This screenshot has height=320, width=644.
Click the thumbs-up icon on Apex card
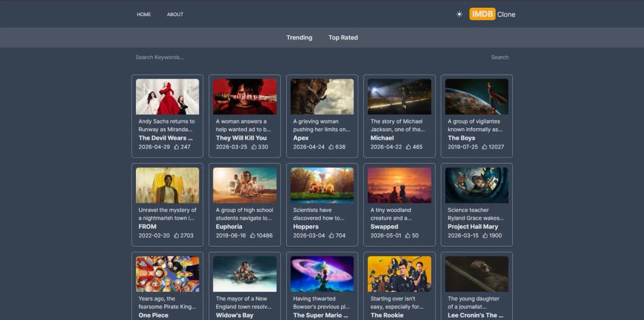(331, 147)
